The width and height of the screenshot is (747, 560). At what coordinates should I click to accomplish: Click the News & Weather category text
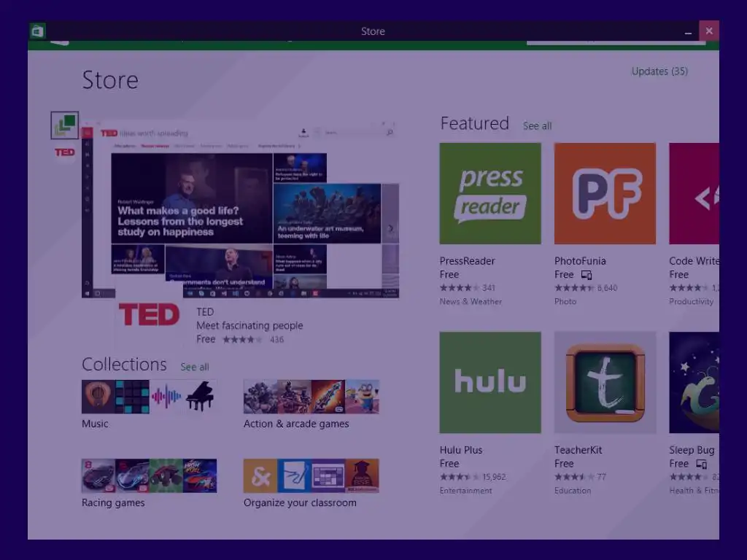pyautogui.click(x=471, y=301)
